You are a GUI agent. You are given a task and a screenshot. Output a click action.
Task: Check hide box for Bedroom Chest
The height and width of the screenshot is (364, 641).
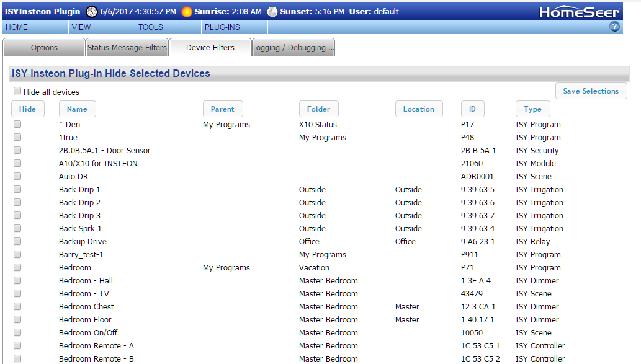(17, 306)
